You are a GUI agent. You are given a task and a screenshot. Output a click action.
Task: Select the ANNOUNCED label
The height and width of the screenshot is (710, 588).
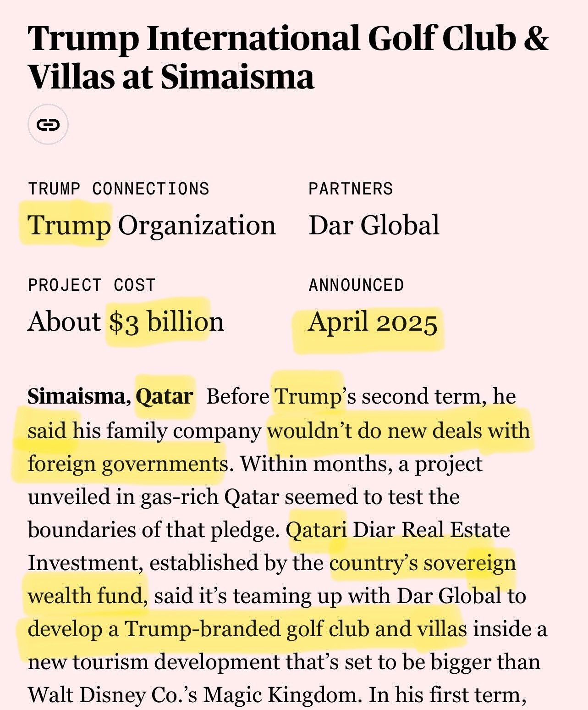click(x=356, y=285)
